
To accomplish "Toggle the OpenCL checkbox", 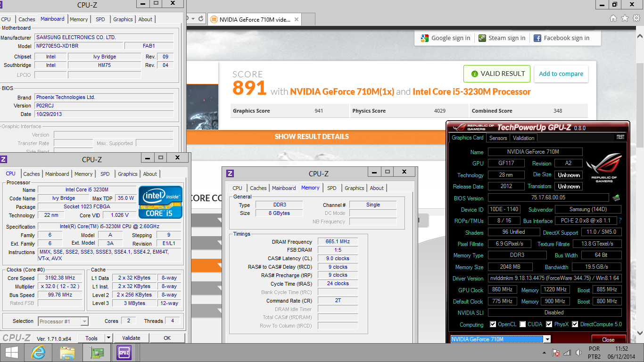I will 493,324.
